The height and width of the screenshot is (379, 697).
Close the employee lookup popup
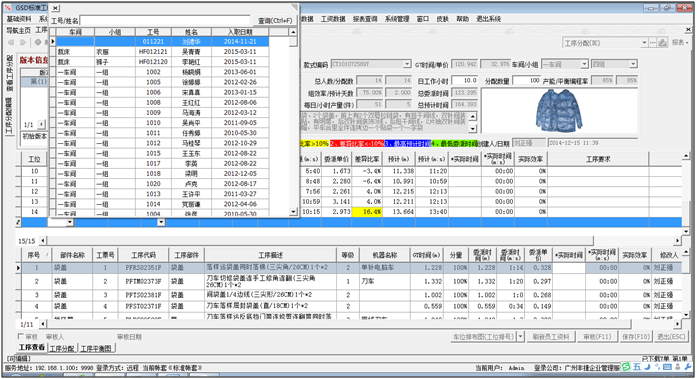coord(55,8)
